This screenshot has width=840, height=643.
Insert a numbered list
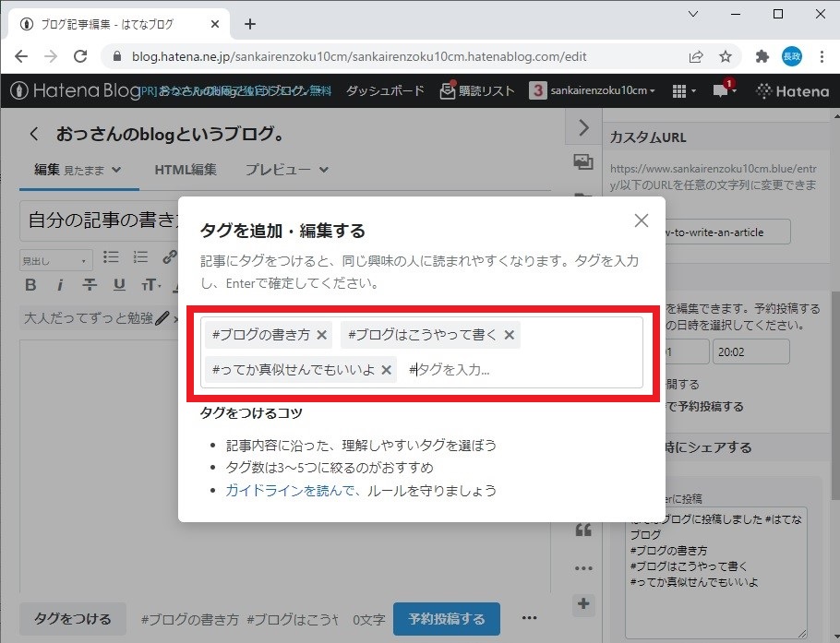140,257
